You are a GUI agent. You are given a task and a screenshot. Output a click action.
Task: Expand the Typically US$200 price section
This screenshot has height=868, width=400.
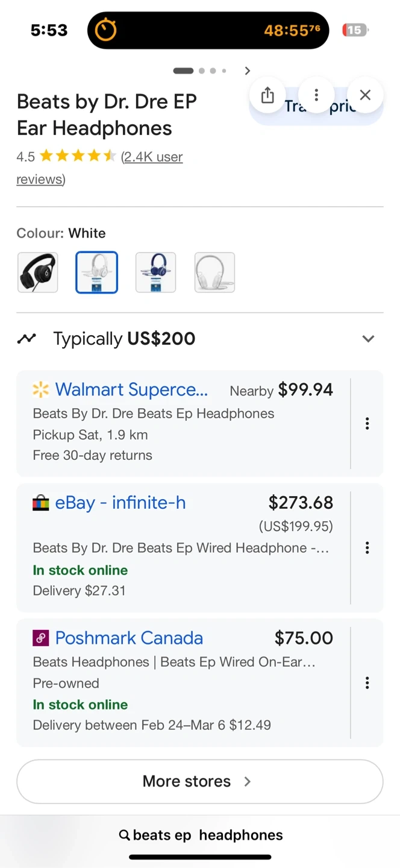coord(368,339)
